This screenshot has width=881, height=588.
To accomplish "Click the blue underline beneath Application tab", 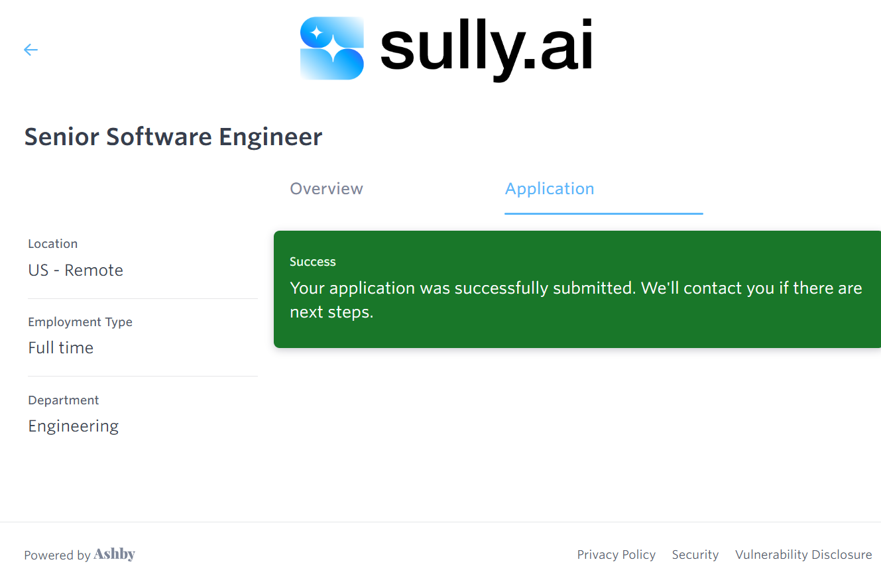I will pos(603,213).
